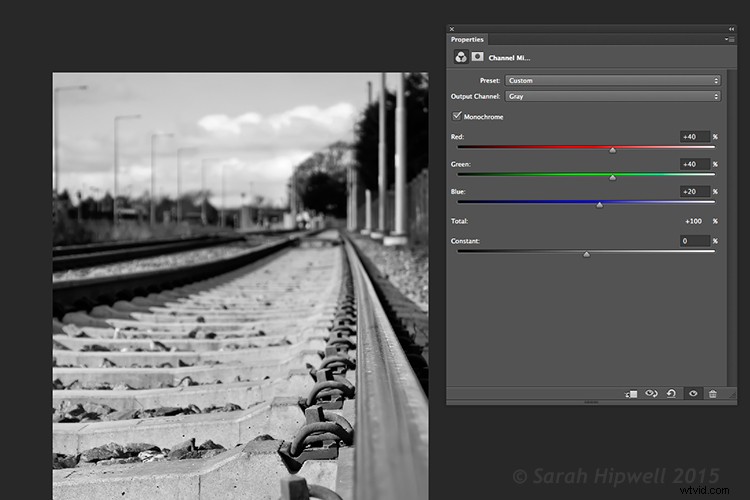Click the Blue slider handle
This screenshot has width=750, height=500.
pyautogui.click(x=599, y=205)
